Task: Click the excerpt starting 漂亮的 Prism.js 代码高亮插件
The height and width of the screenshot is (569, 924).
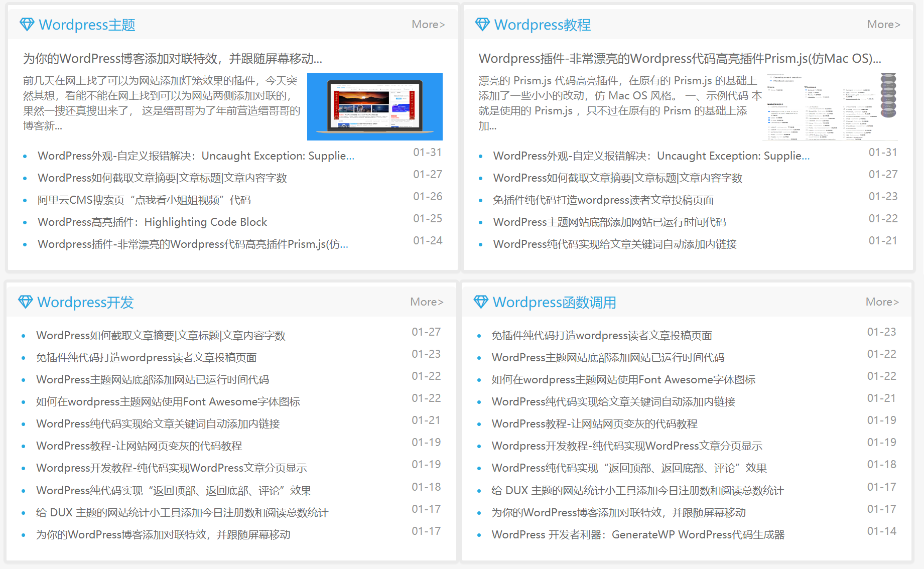Action: 620,103
